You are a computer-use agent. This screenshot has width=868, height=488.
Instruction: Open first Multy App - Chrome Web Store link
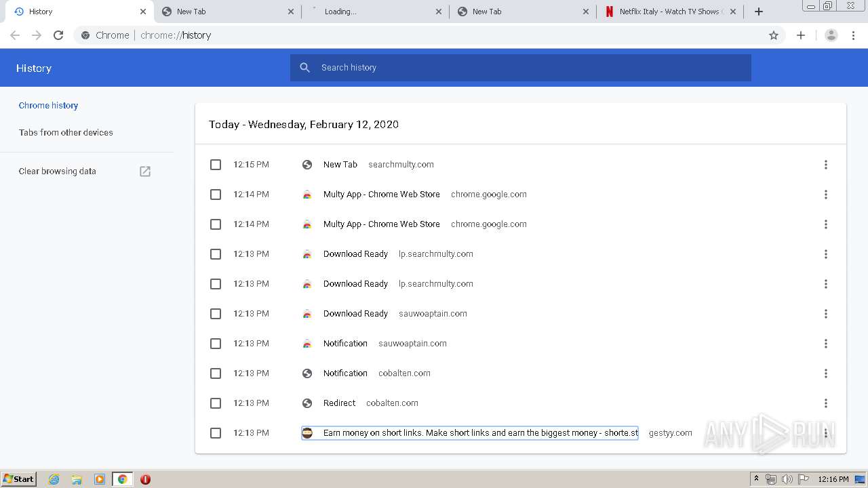pos(382,195)
